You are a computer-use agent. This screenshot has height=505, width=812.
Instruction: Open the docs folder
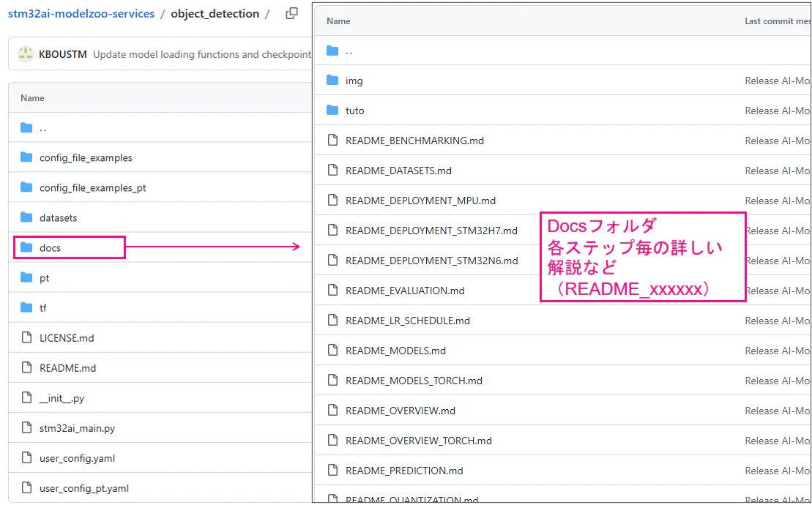tap(51, 248)
